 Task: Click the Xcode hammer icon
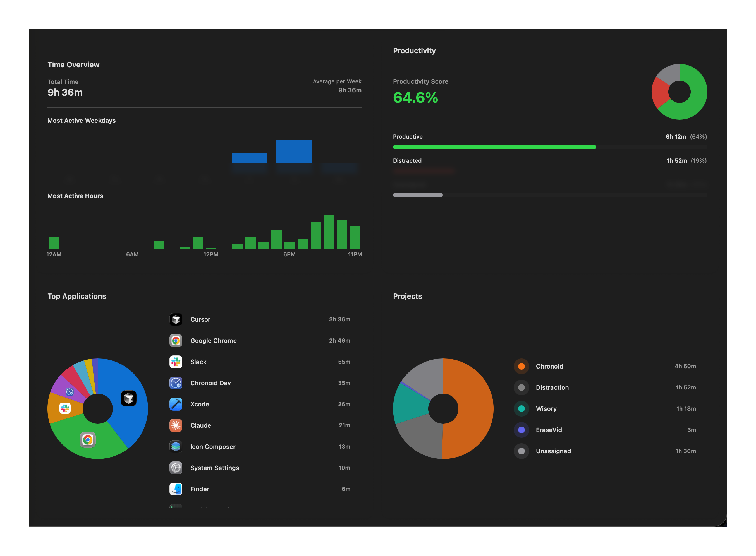[x=176, y=404]
